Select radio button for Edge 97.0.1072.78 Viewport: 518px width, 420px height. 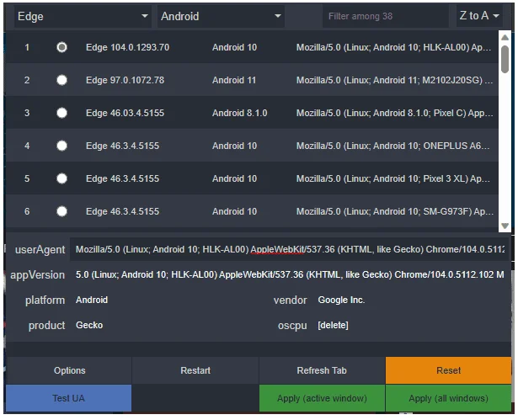pos(61,80)
